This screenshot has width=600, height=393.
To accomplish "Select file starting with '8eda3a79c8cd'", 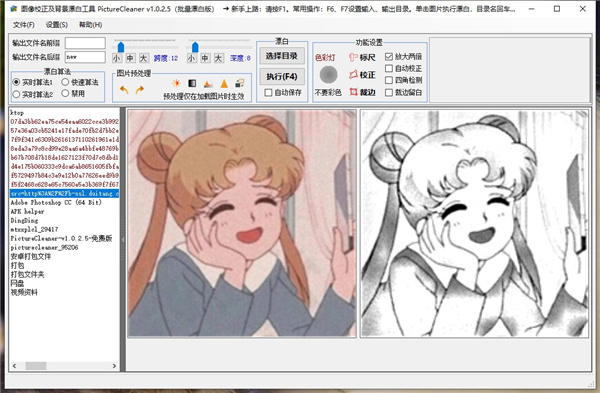I will tap(64, 148).
